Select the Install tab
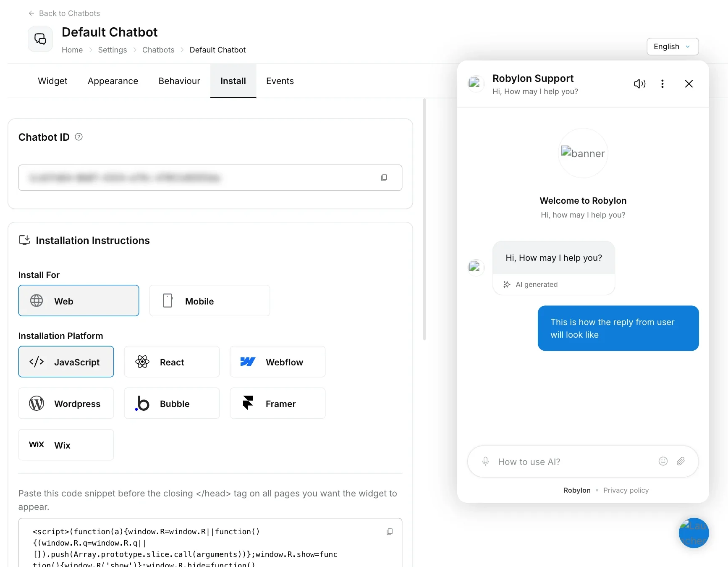This screenshot has width=728, height=567. tap(233, 81)
